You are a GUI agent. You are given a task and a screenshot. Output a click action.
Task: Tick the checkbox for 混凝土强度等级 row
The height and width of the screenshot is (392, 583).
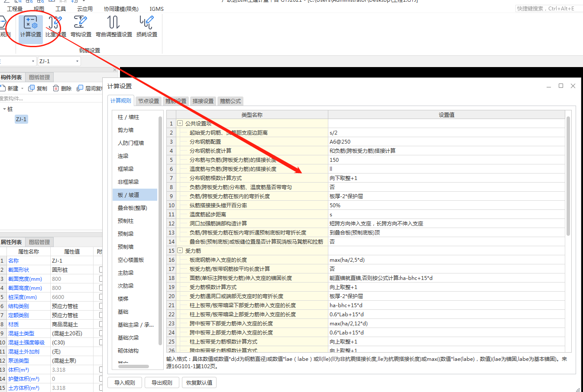(100, 342)
